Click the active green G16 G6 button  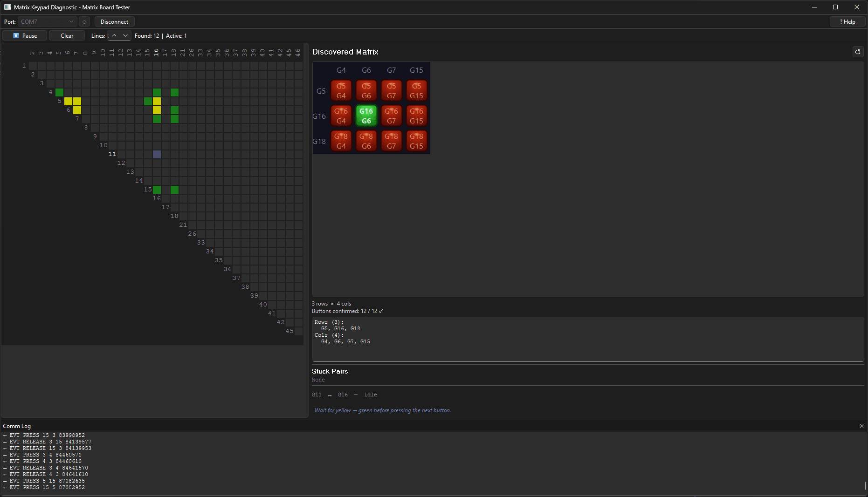366,116
